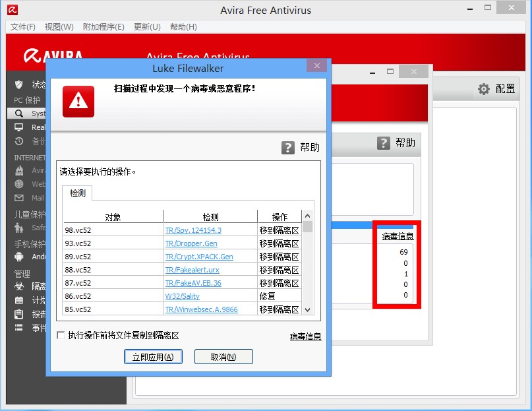Image resolution: width=532 pixels, height=411 pixels.
Task: Click 立即应用(A) button
Action: click(153, 357)
